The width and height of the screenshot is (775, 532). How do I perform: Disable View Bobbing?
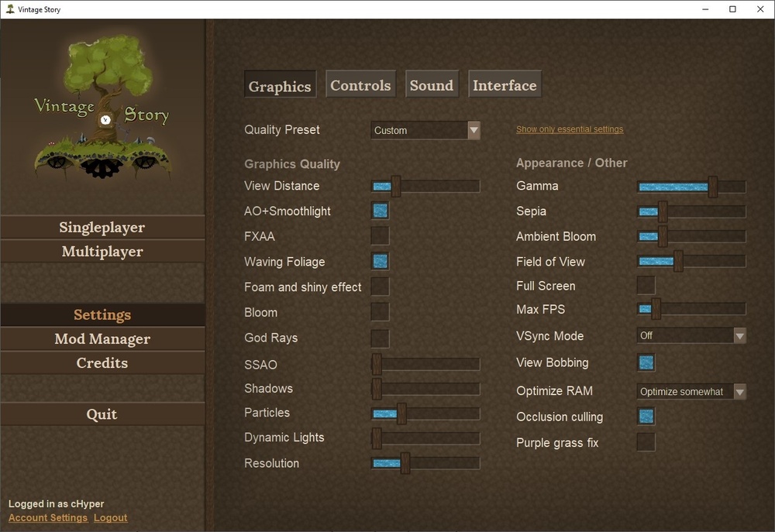click(x=646, y=362)
